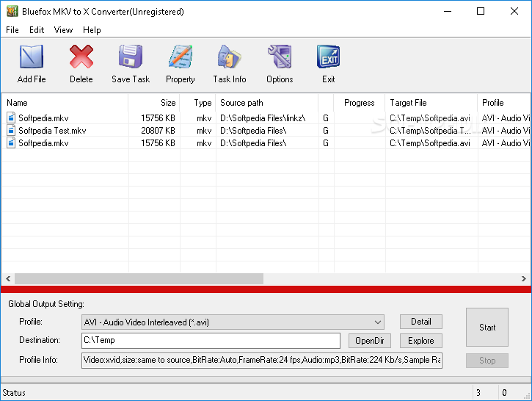Click the red Delete icon
The height and width of the screenshot is (401, 532).
[81, 57]
